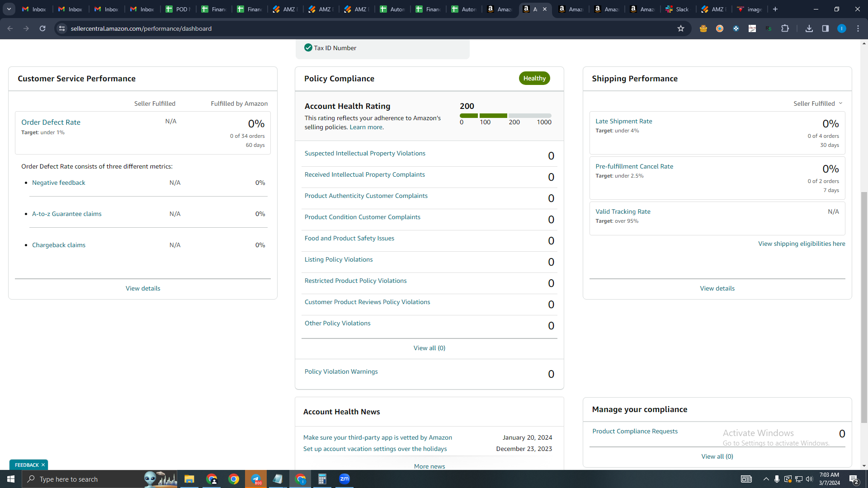Open Other Policy Violations
The image size is (868, 488).
337,323
